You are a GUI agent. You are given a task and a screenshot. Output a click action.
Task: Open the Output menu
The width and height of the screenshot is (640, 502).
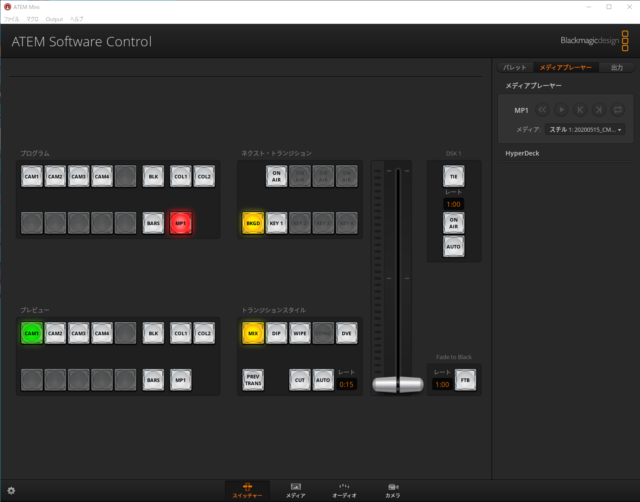click(x=54, y=19)
